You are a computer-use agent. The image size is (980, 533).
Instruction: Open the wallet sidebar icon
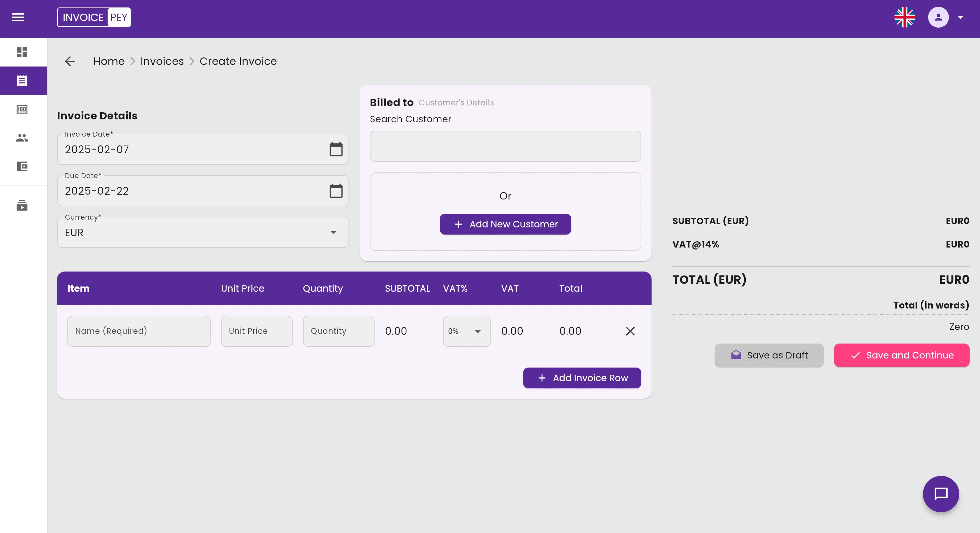tap(22, 166)
